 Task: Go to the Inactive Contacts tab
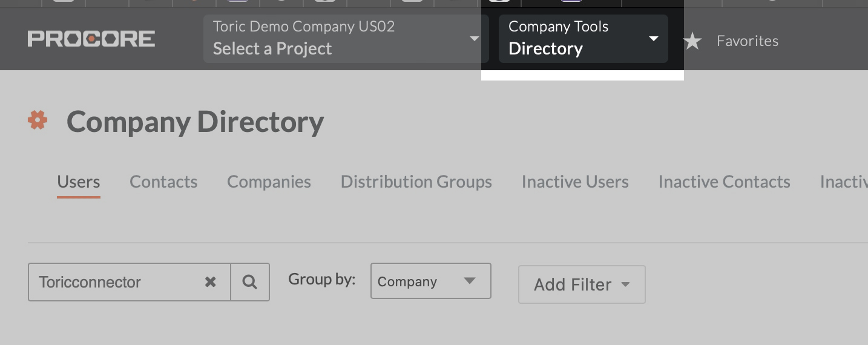pos(725,182)
